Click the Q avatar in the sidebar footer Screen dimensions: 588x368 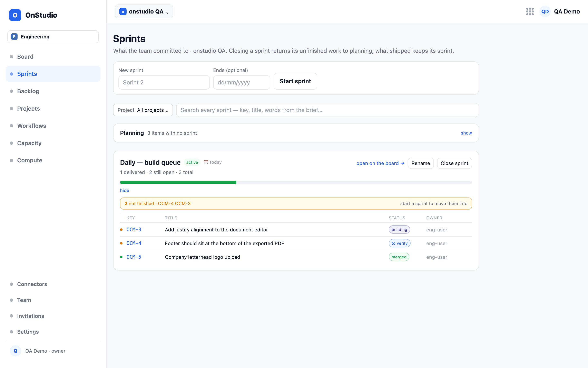tap(16, 351)
